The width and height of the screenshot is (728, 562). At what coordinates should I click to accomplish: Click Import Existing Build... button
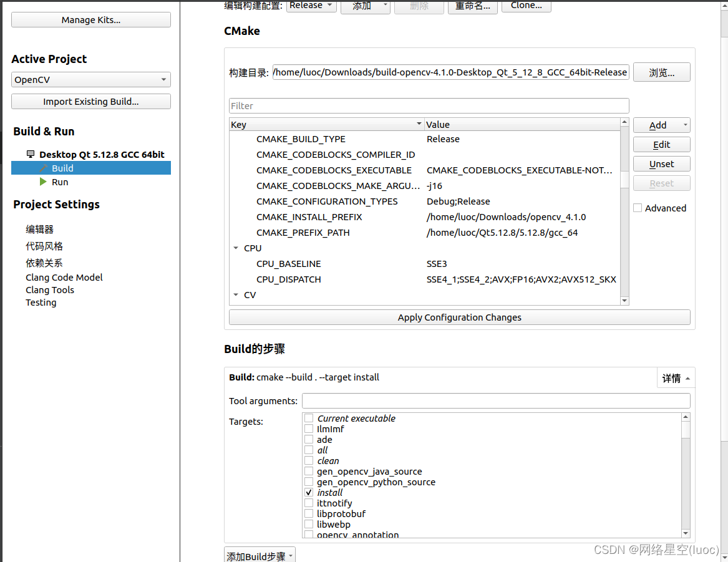pyautogui.click(x=91, y=102)
